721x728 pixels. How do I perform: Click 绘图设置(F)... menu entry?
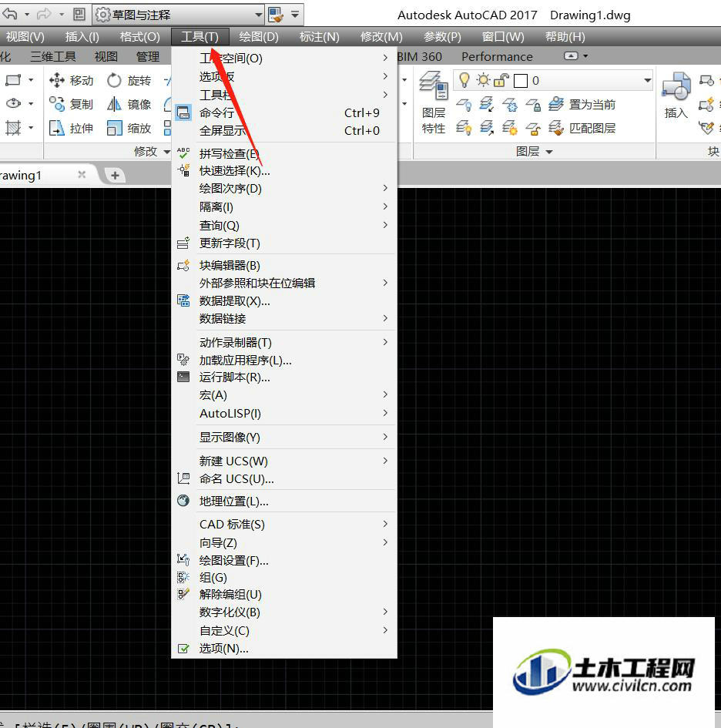click(x=284, y=560)
